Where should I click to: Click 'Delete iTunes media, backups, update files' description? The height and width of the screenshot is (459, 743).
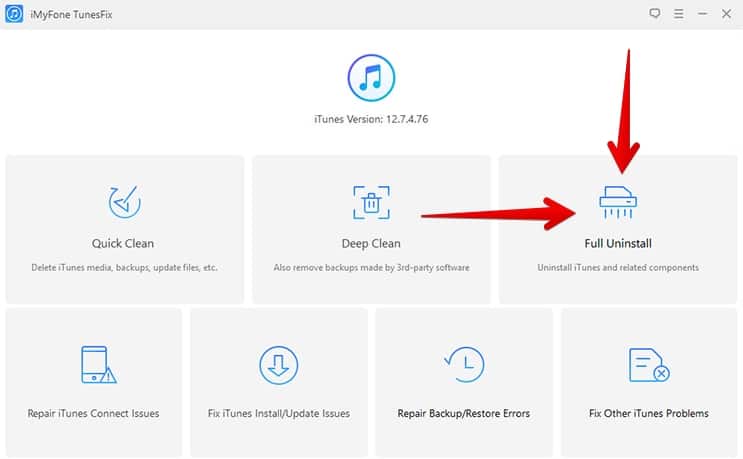point(124,268)
